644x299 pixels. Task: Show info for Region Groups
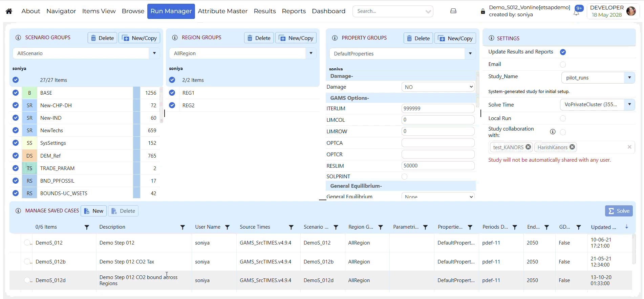[x=175, y=38]
